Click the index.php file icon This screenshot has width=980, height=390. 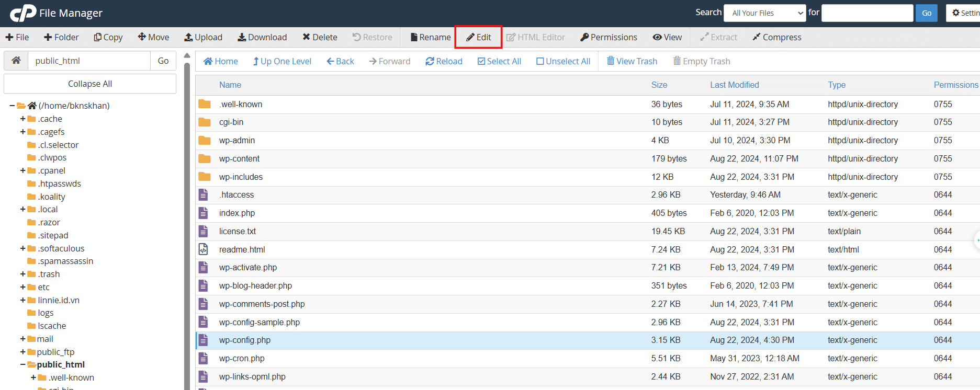pyautogui.click(x=203, y=213)
